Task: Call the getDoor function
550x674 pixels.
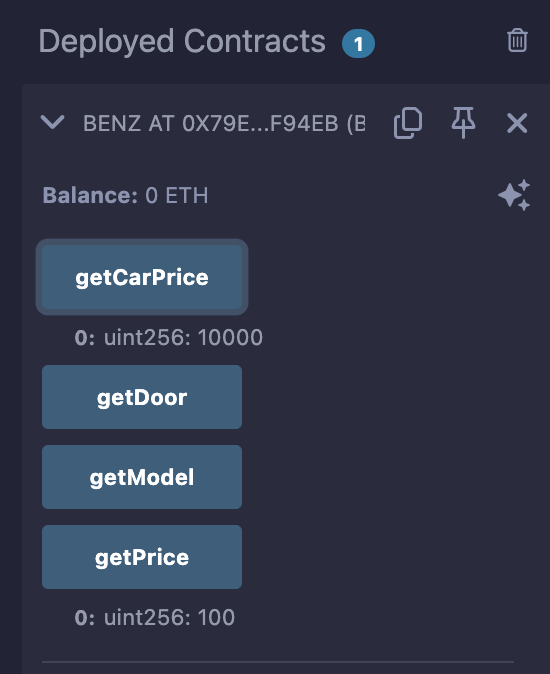Action: point(142,397)
